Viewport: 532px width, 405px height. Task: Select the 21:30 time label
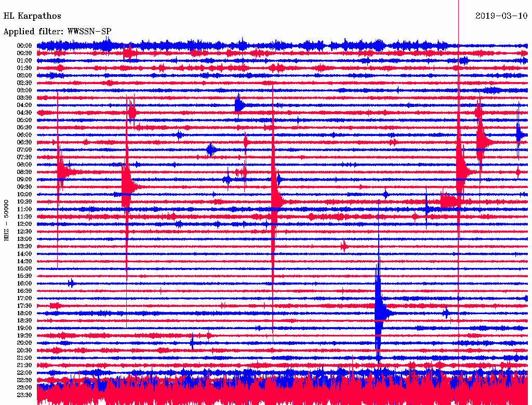coord(24,366)
